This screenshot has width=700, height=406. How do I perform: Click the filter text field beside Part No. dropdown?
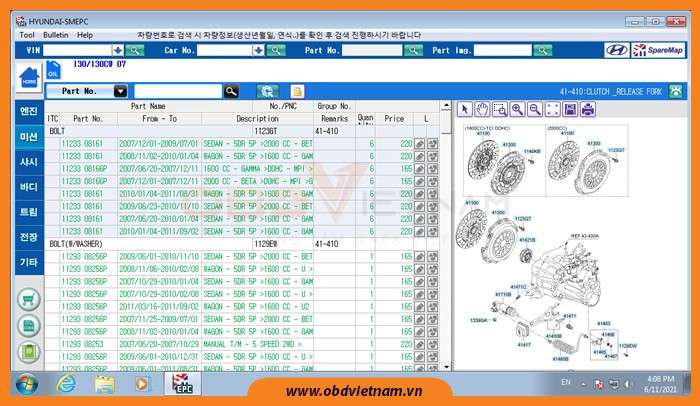click(x=178, y=91)
